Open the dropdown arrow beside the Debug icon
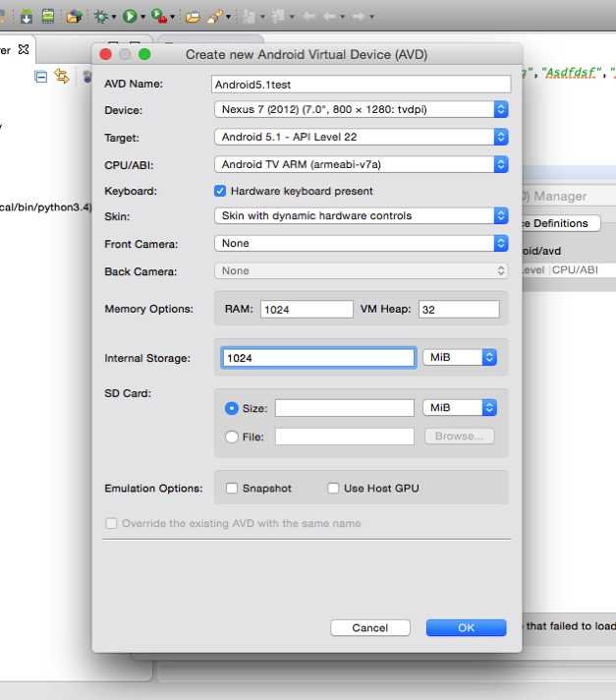The image size is (616, 700). 114,17
